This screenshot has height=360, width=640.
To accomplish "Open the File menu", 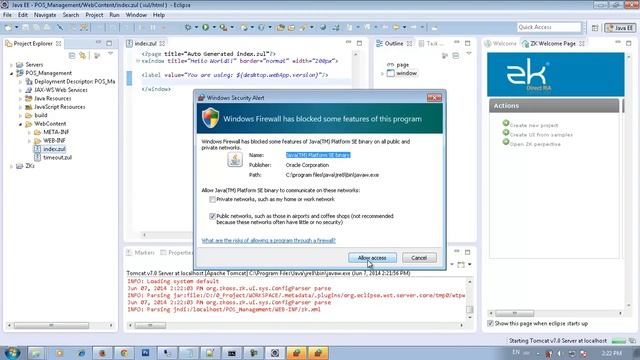I will pos(7,15).
